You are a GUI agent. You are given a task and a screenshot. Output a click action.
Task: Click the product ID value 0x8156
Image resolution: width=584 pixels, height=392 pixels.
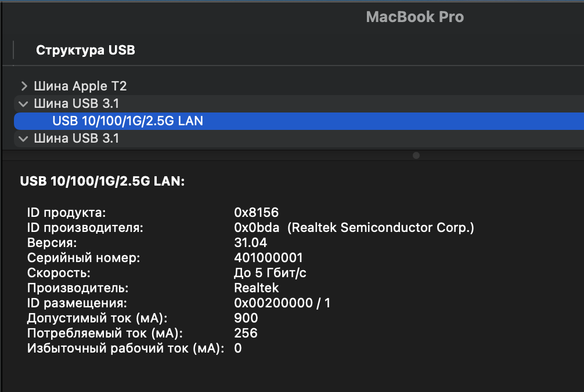point(252,213)
